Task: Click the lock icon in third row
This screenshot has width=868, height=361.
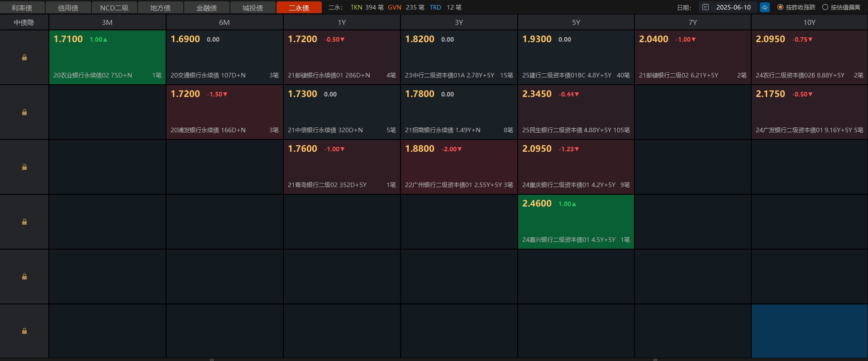Action: [24, 167]
